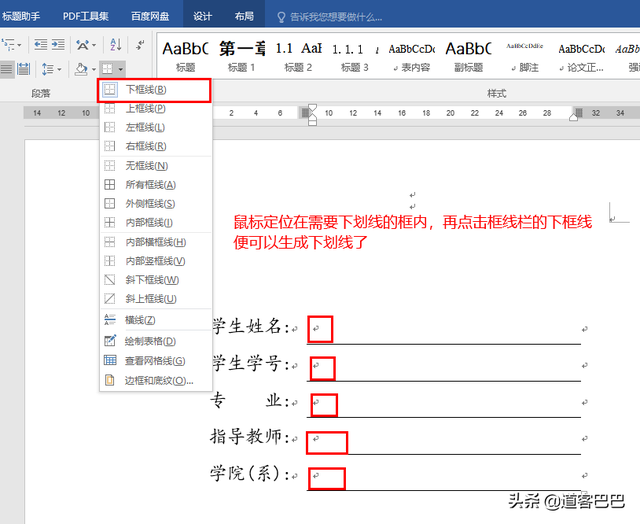Click the shading paint bucket icon
The height and width of the screenshot is (524, 640).
[x=81, y=69]
